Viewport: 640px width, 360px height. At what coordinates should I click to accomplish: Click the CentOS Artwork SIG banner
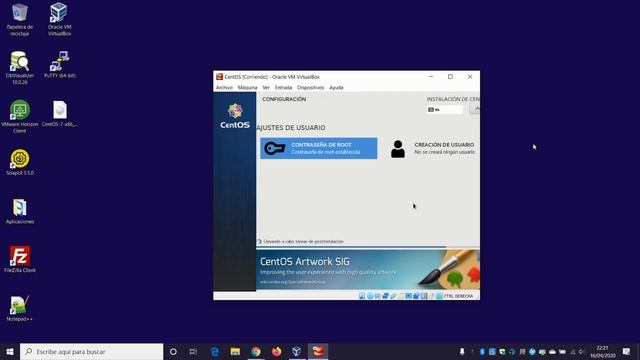click(368, 270)
